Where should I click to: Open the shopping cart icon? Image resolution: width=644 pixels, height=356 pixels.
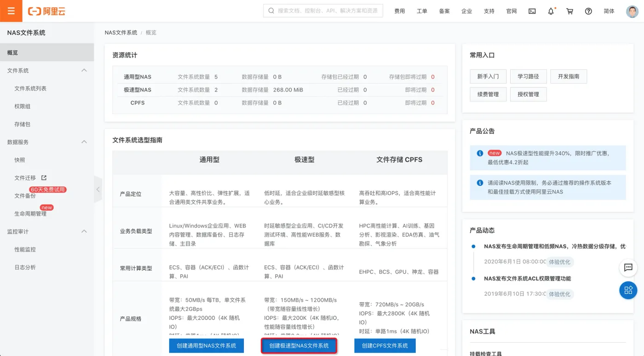570,11
